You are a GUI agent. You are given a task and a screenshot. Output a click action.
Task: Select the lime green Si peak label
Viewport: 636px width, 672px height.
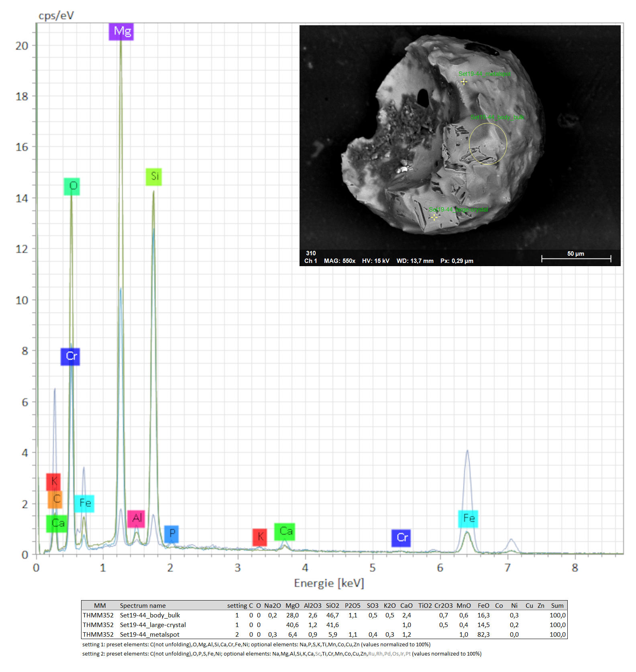point(154,177)
